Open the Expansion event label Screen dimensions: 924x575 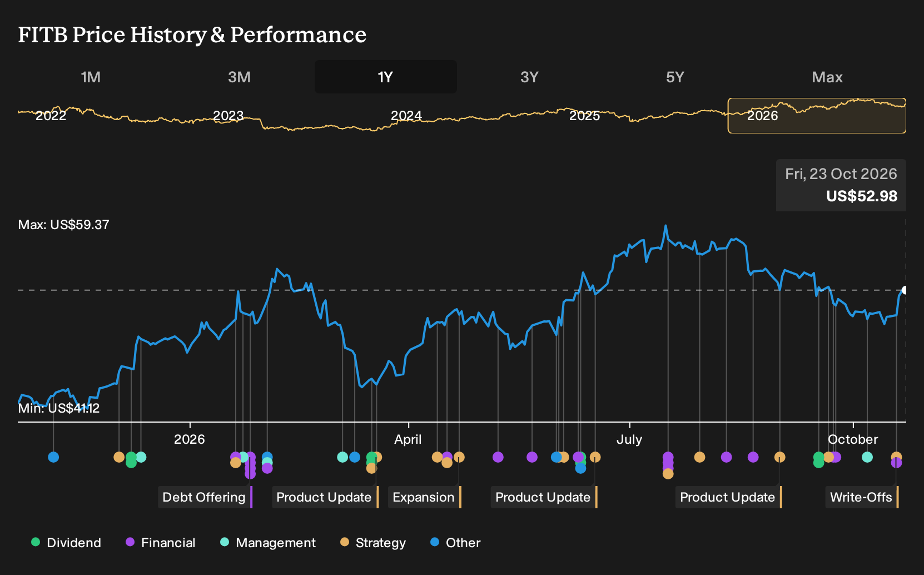[x=425, y=497]
